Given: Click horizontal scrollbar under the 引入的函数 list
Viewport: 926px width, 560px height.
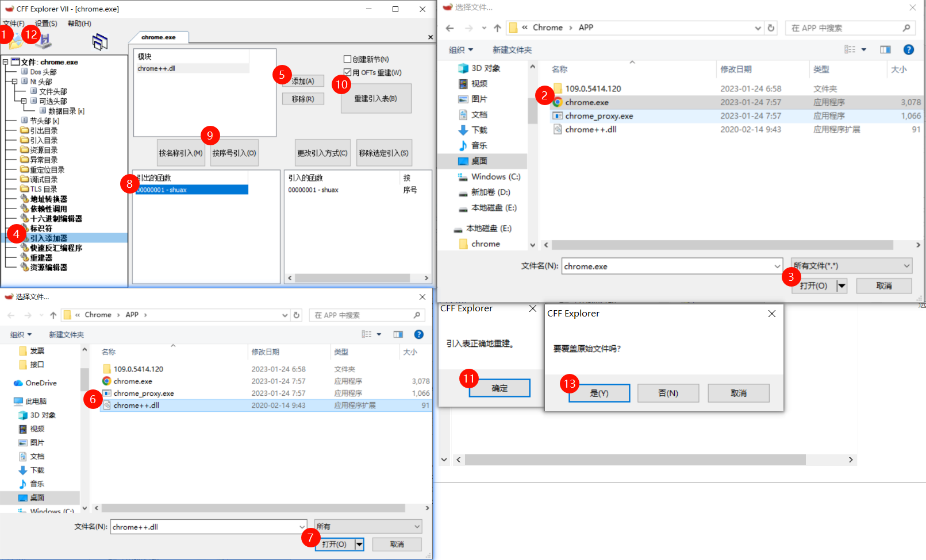Looking at the screenshot, I should (x=358, y=278).
